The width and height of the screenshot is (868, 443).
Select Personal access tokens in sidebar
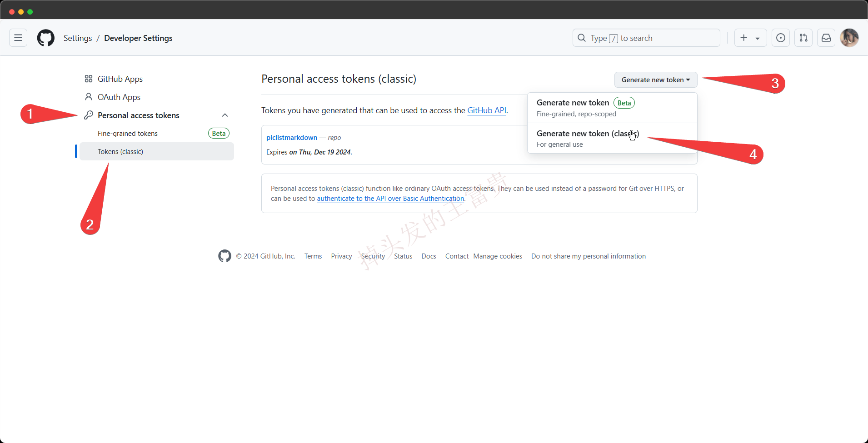(139, 115)
